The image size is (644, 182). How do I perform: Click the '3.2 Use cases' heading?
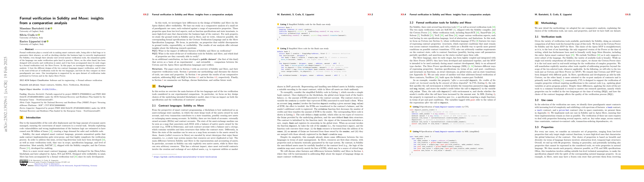pyautogui.click(x=544, y=100)
